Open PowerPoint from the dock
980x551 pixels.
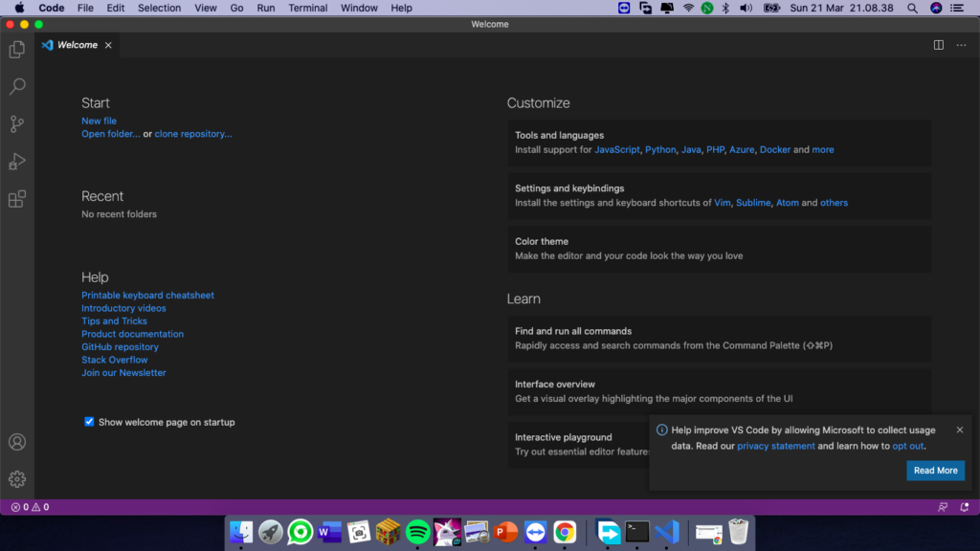pyautogui.click(x=505, y=532)
